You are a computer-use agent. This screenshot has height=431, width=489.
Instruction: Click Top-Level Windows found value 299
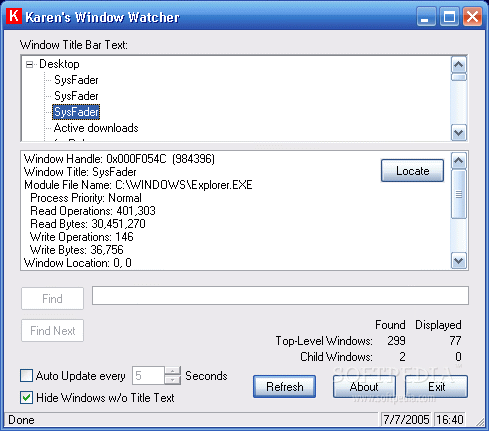coord(396,341)
